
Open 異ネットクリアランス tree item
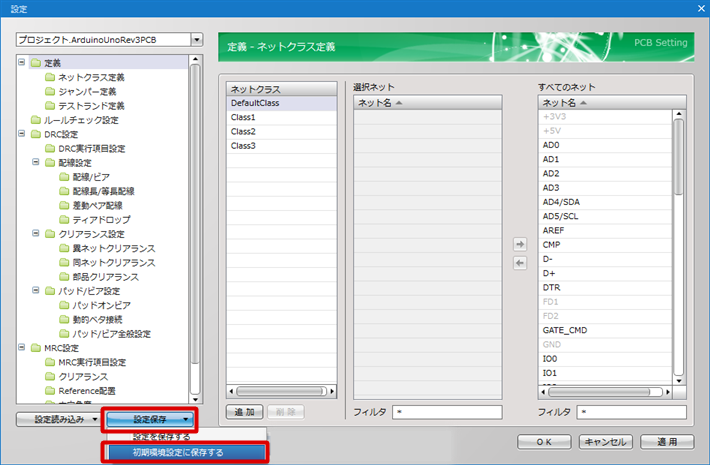114,248
